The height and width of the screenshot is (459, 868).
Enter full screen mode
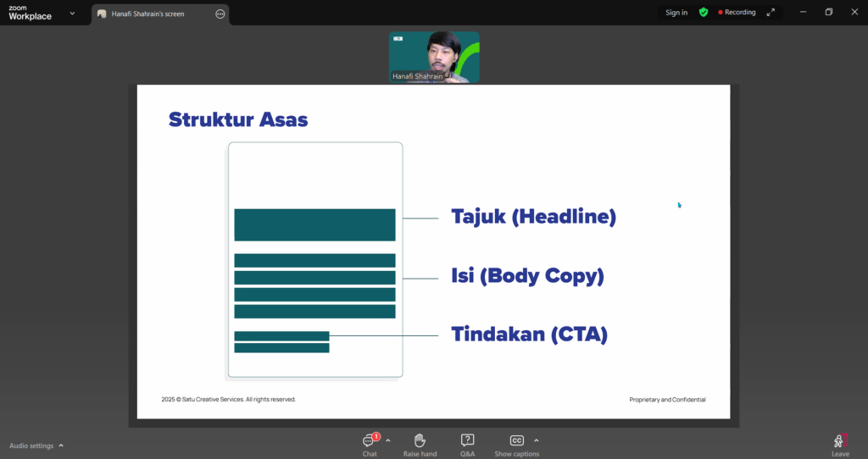[770, 12]
